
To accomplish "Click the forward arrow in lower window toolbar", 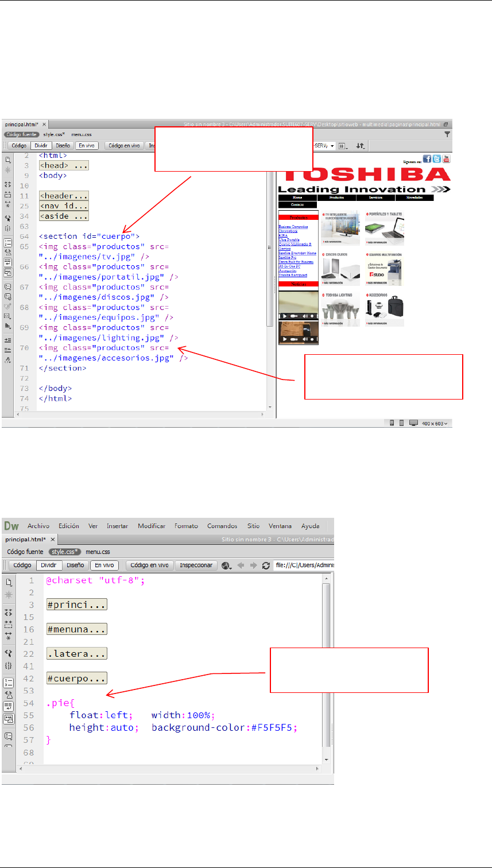I will (x=253, y=565).
